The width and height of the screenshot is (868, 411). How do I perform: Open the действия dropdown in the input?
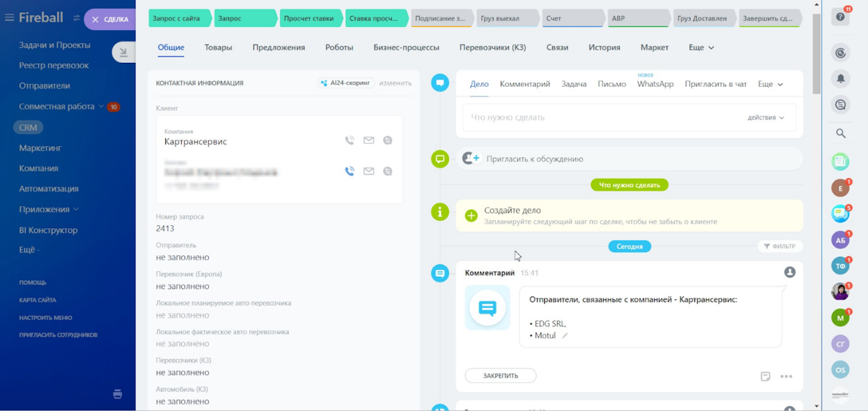(765, 118)
